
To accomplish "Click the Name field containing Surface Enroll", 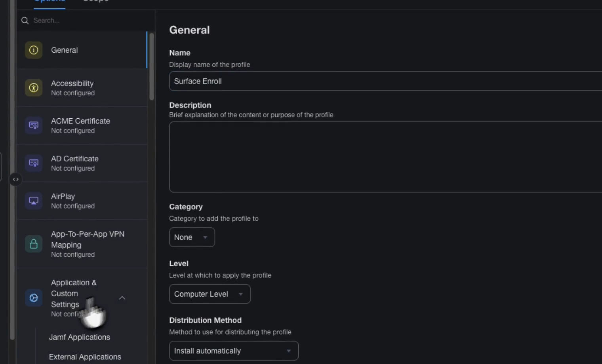I will (x=386, y=81).
